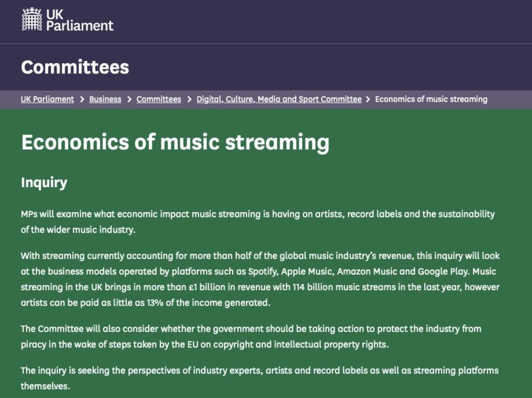Click the paragraph beginning The Committee will also consider
The image size is (532, 398).
coord(251,336)
